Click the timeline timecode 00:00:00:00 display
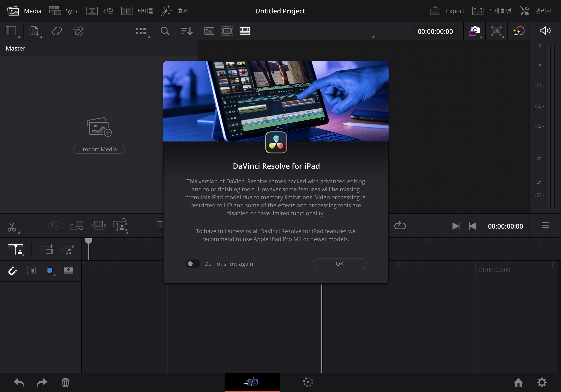The image size is (561, 392). [505, 226]
